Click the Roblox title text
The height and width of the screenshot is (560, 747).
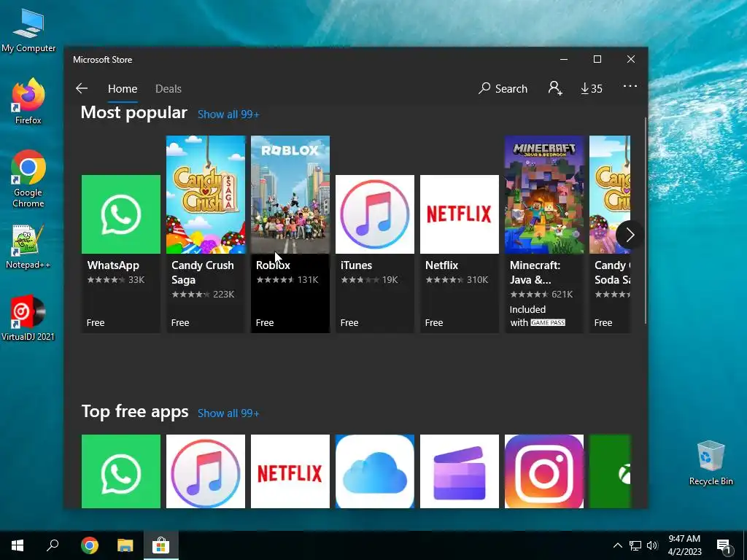point(273,265)
